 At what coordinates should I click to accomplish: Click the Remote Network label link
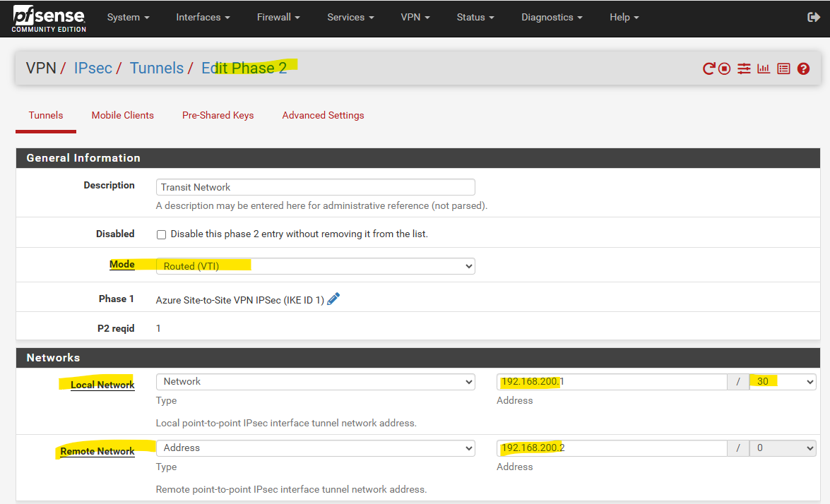click(97, 451)
